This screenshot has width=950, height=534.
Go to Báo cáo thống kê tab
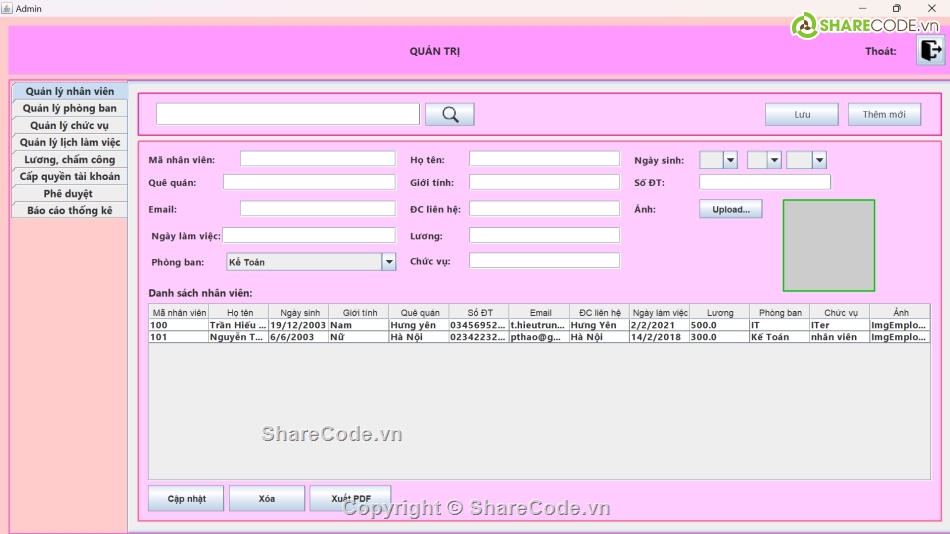(70, 210)
